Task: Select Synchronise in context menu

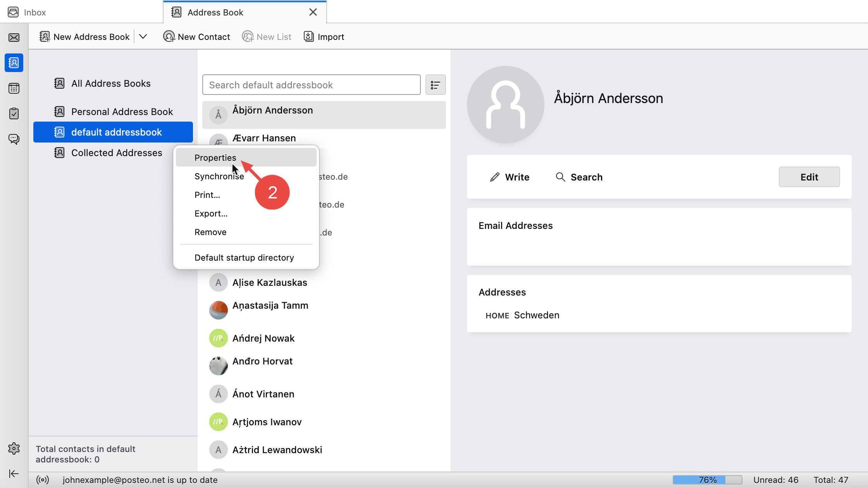Action: pos(219,176)
